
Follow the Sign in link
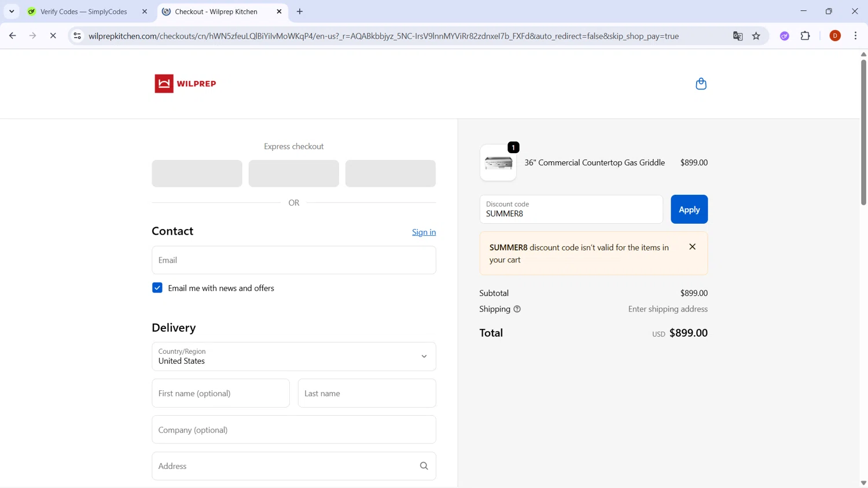pos(424,232)
